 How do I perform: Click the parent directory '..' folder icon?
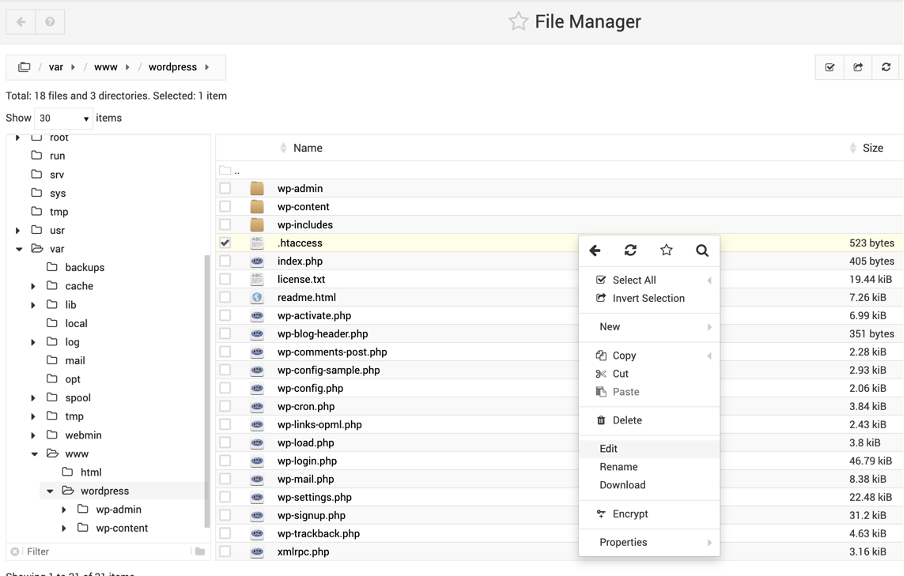tap(225, 171)
